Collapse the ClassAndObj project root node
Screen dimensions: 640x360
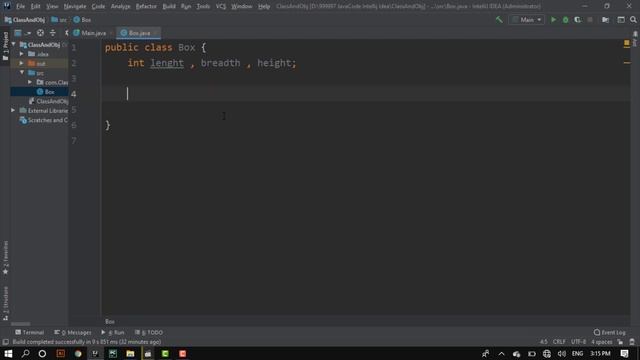(x=13, y=44)
